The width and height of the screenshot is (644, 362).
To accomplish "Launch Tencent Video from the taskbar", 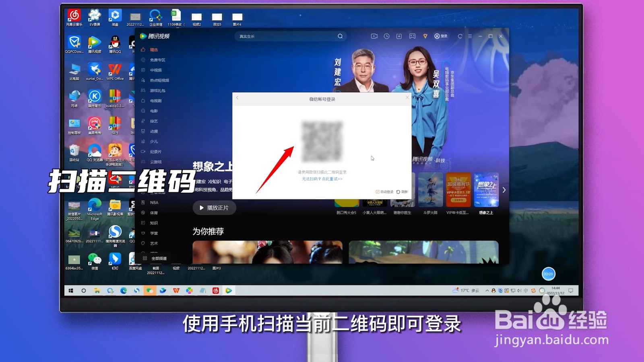I will click(229, 290).
